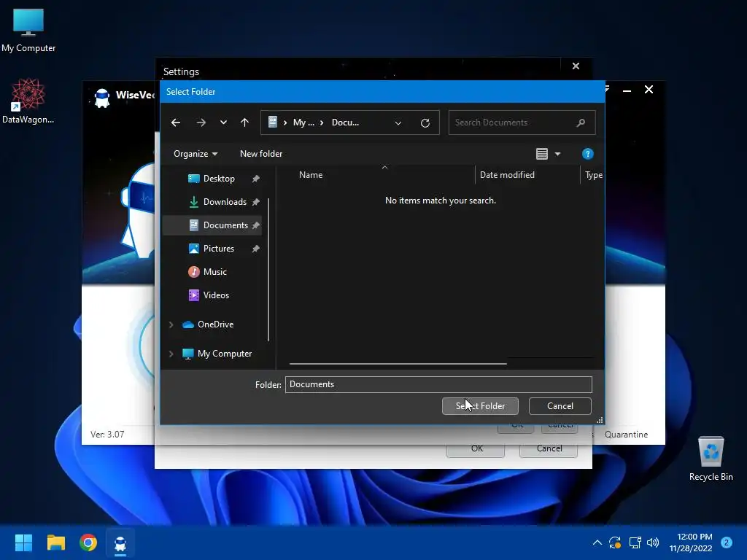
Task: Open the Windows Start menu
Action: click(x=23, y=542)
